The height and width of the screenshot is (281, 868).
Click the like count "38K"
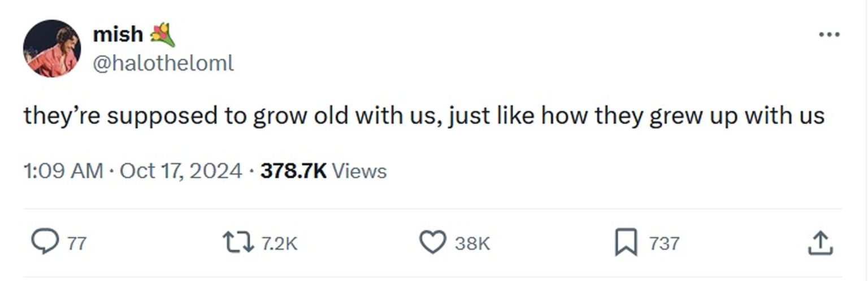472,244
